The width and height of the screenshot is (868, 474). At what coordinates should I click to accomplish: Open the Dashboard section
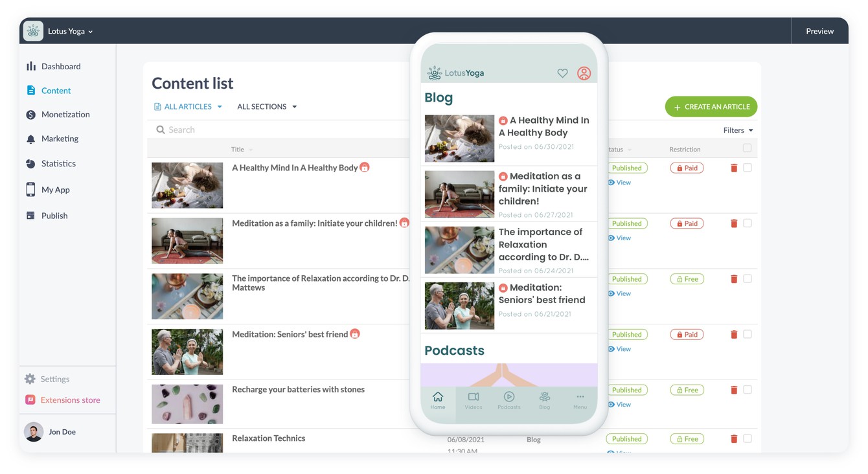(61, 66)
